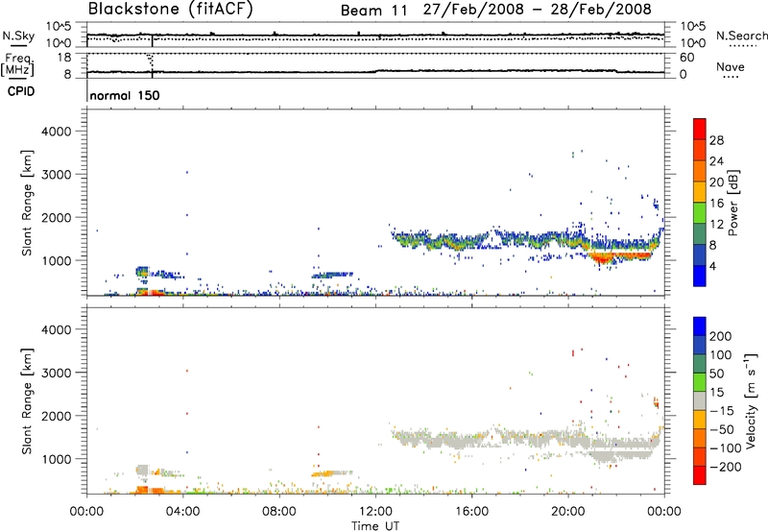The width and height of the screenshot is (768, 532).
Task: Click the "Blackstone (fitACF)" plot title
Action: point(171,9)
